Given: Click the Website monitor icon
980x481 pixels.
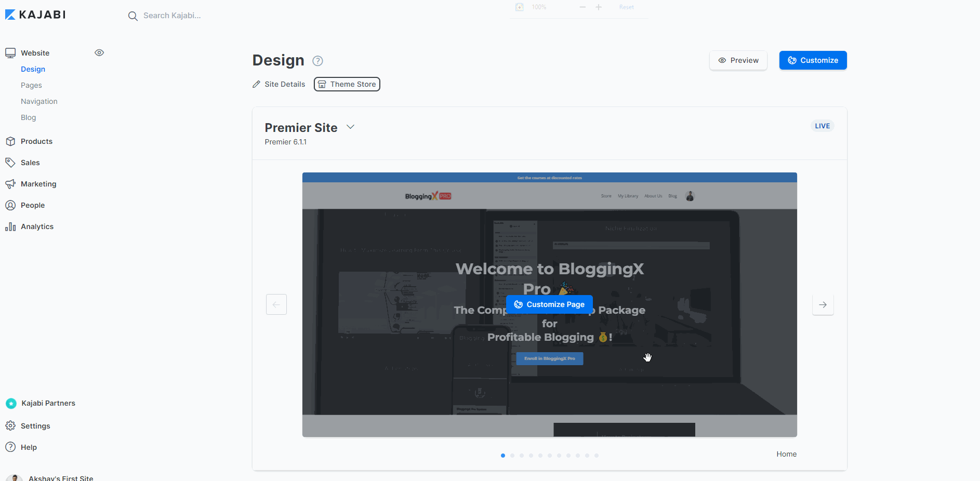Looking at the screenshot, I should pos(10,53).
